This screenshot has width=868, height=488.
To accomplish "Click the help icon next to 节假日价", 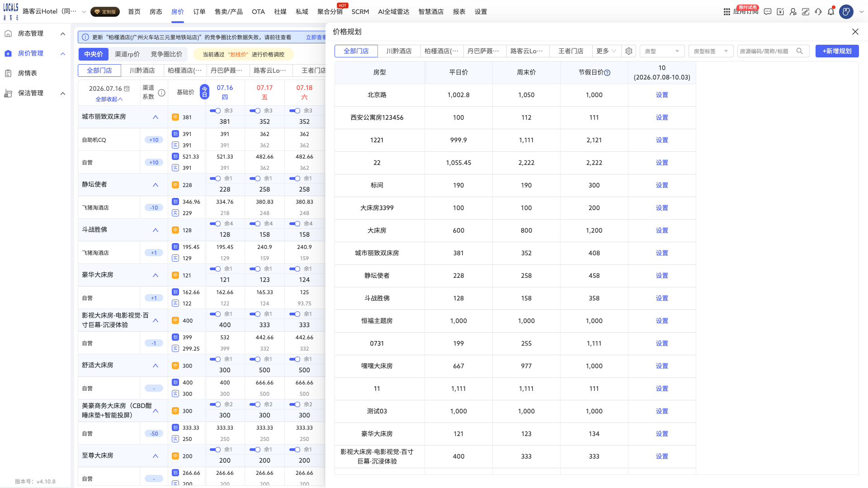I will coord(607,73).
